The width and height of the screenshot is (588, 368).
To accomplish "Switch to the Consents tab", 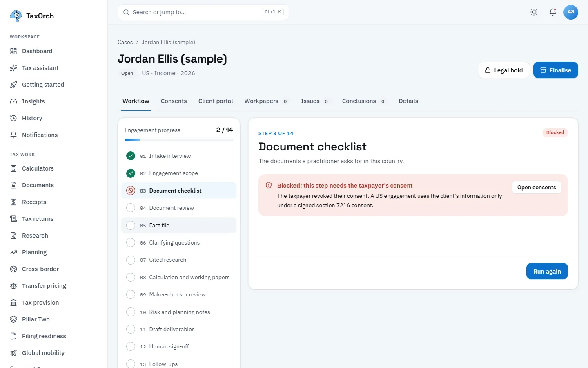I will point(174,101).
